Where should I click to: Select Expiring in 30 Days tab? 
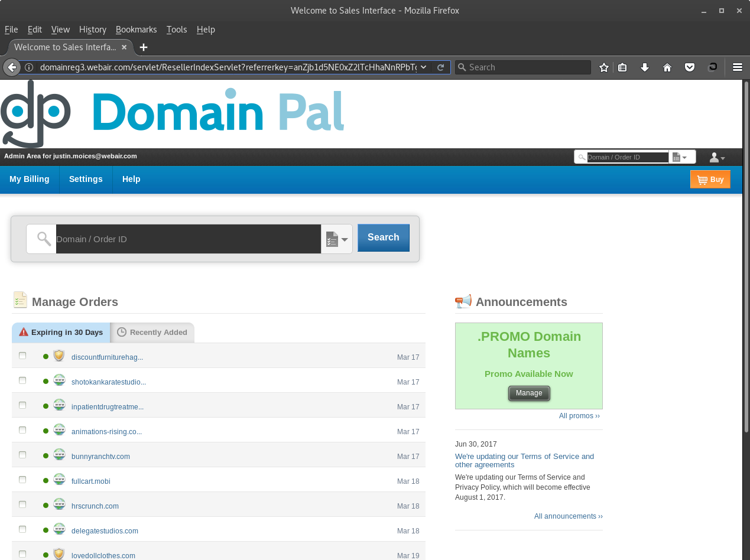click(x=61, y=333)
